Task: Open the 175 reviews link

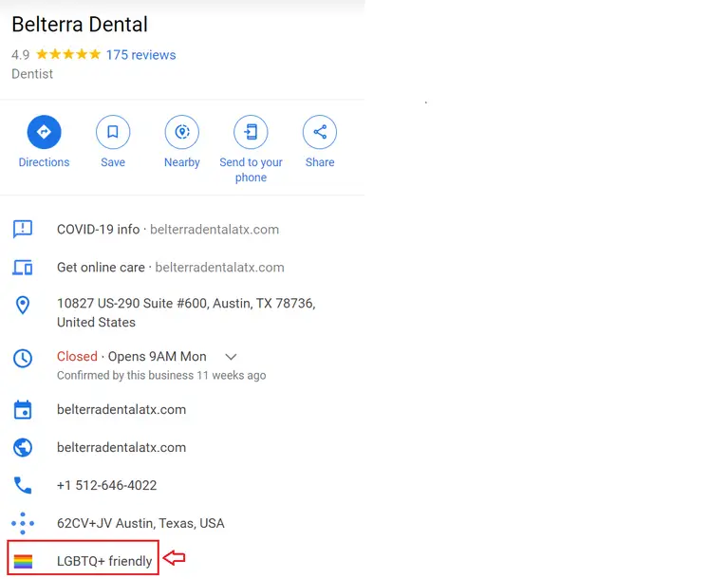Action: pyautogui.click(x=140, y=55)
